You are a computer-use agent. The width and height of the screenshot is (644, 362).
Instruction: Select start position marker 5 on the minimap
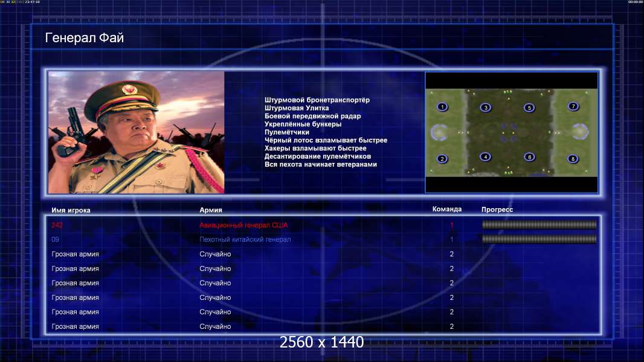click(x=529, y=108)
